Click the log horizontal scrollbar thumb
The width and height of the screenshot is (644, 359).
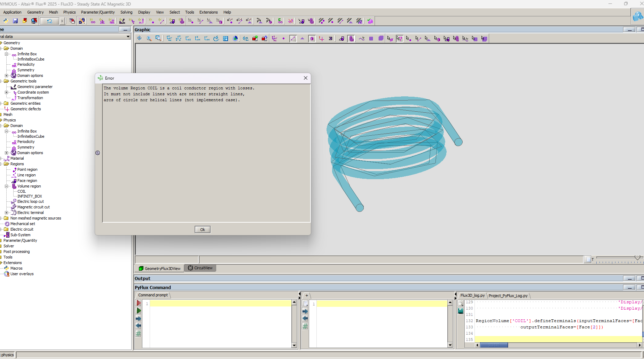494,345
